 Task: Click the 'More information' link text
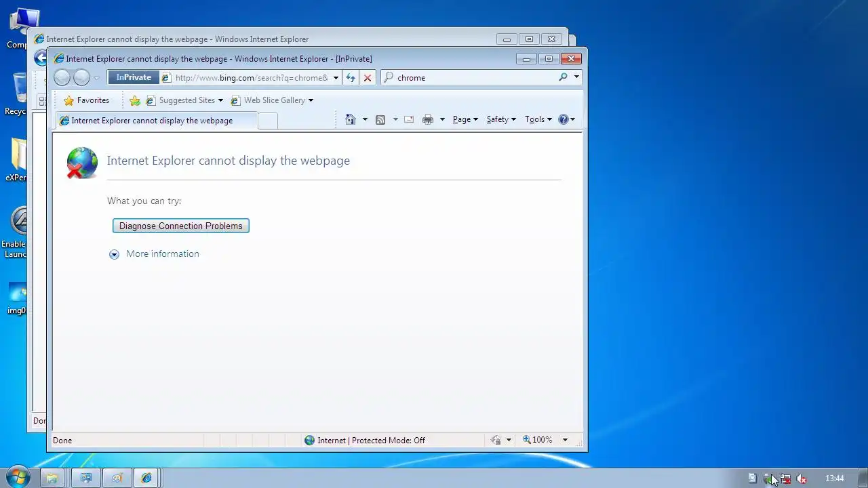[x=163, y=253]
